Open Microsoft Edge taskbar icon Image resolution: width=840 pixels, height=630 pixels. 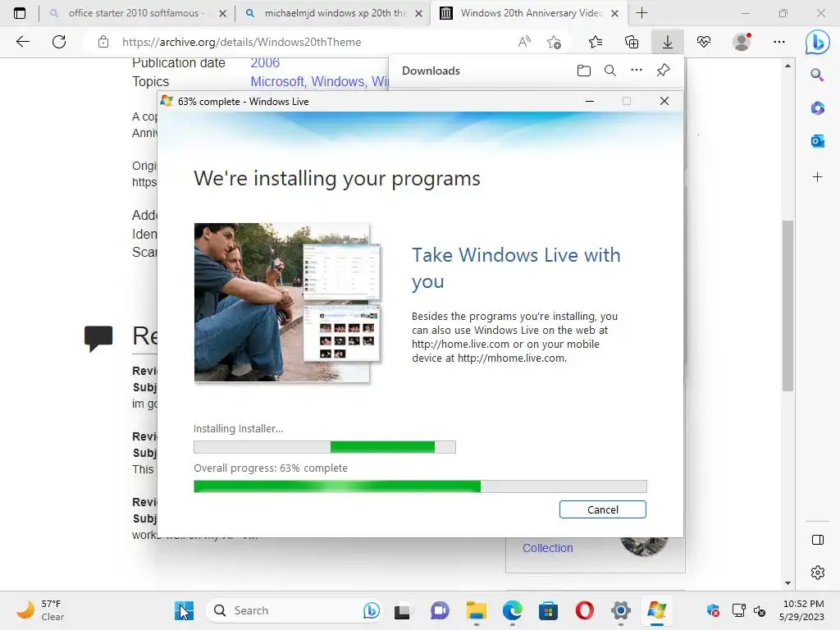point(512,610)
